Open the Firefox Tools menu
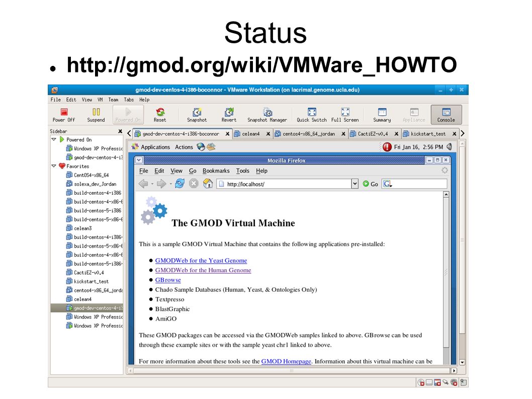Screen dimensions: 532x399 242,171
